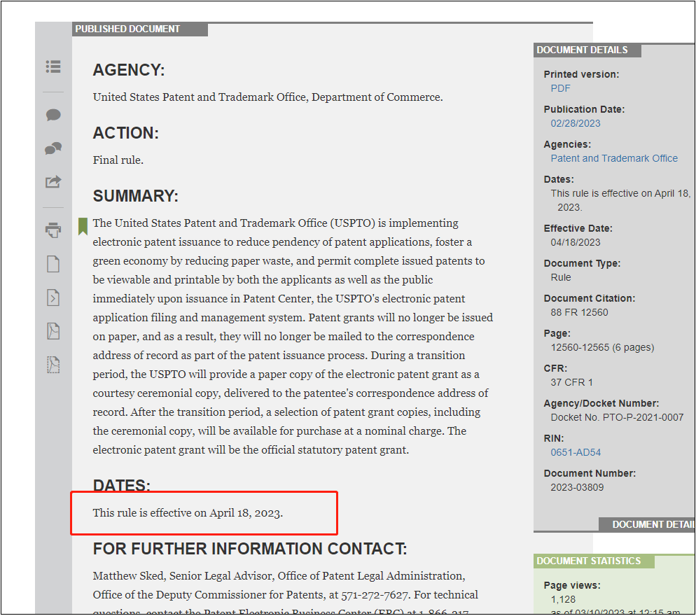The height and width of the screenshot is (616, 696).
Task: Print the document using printer icon
Action: point(53,230)
